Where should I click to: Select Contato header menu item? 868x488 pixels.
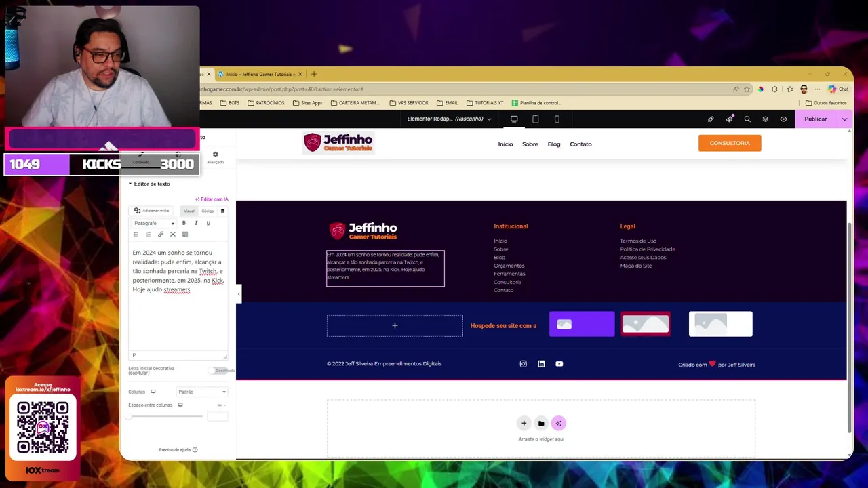pyautogui.click(x=580, y=144)
